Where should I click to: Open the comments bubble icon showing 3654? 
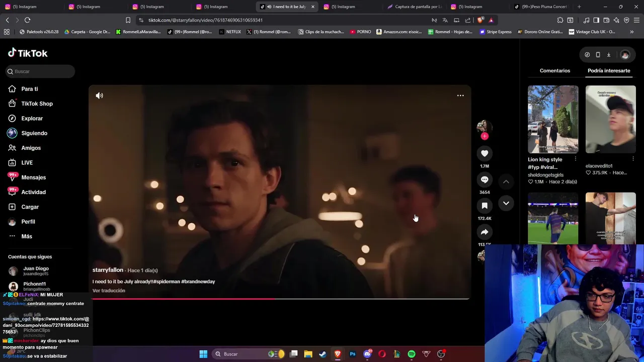click(x=485, y=179)
